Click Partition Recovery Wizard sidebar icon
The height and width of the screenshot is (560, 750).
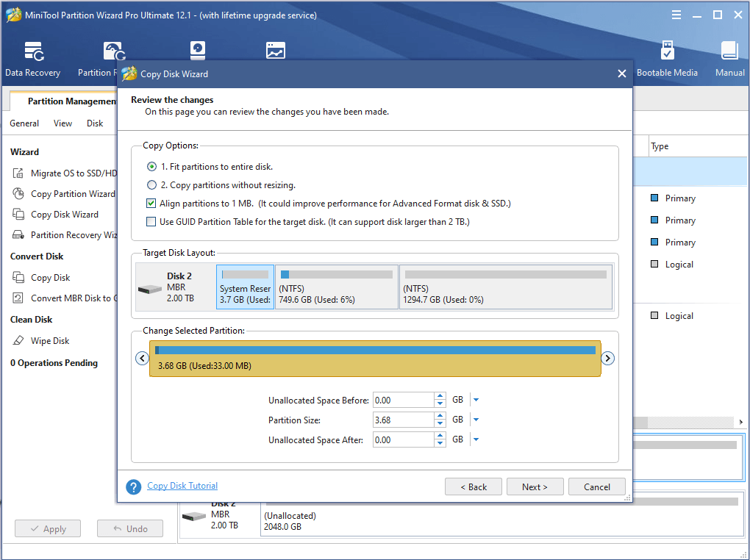[18, 235]
